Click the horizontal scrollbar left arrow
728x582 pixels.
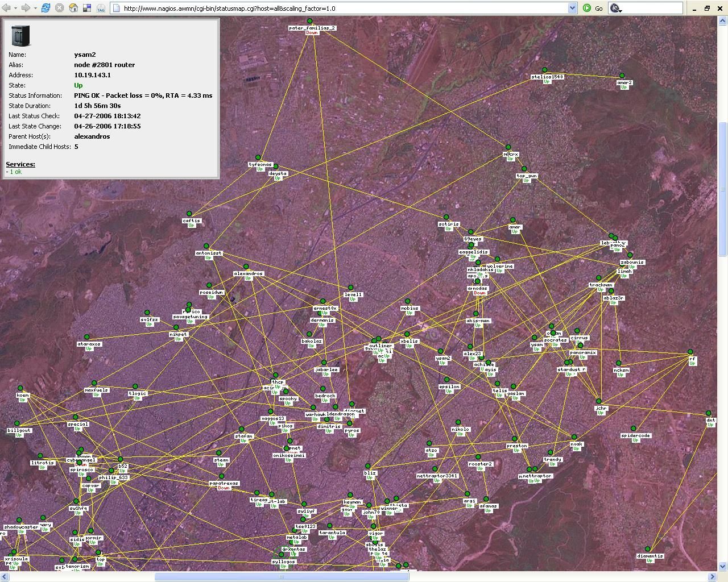[x=5, y=576]
